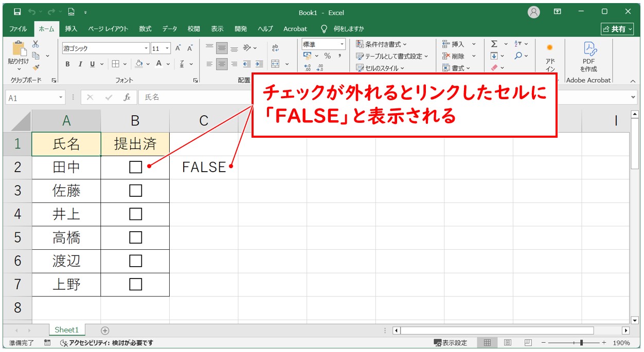Open the 数式 ribbon tab
This screenshot has height=352, width=644.
(145, 29)
